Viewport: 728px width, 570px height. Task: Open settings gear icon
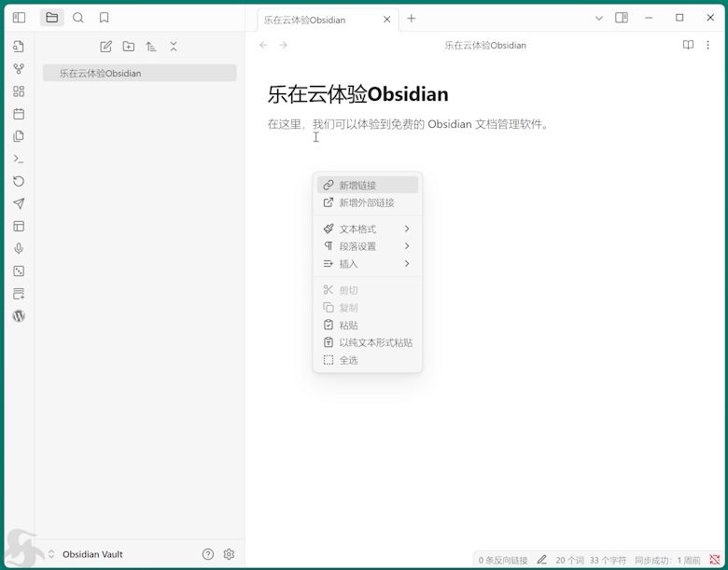229,554
